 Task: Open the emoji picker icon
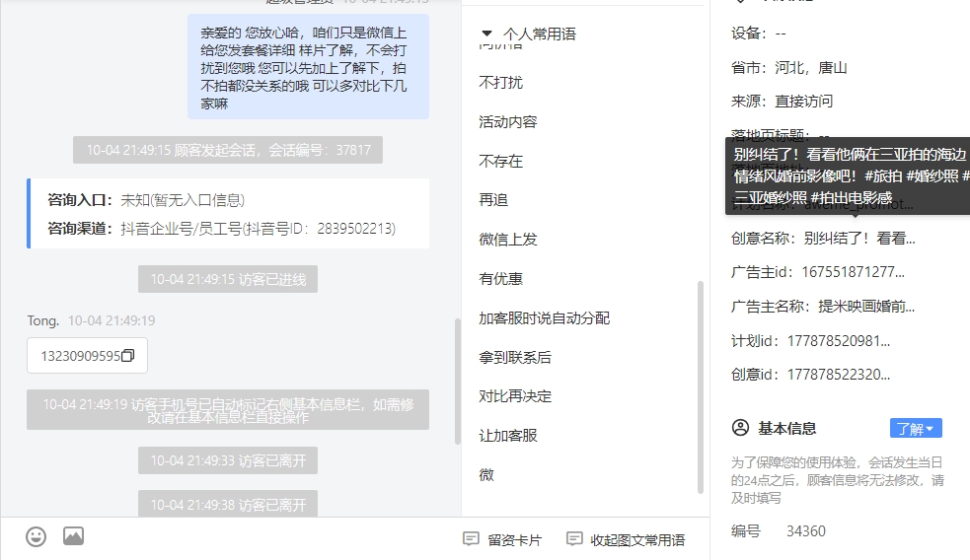point(36,536)
